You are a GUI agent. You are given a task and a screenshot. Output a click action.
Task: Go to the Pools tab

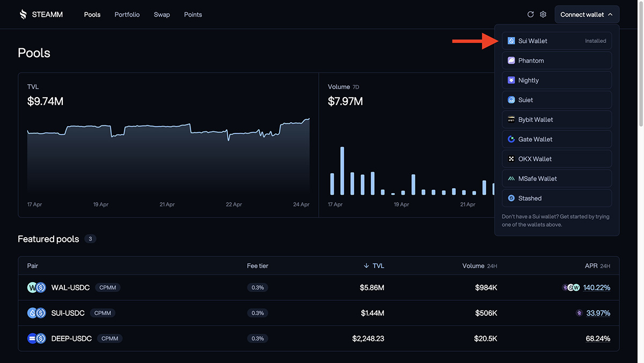[x=92, y=14]
